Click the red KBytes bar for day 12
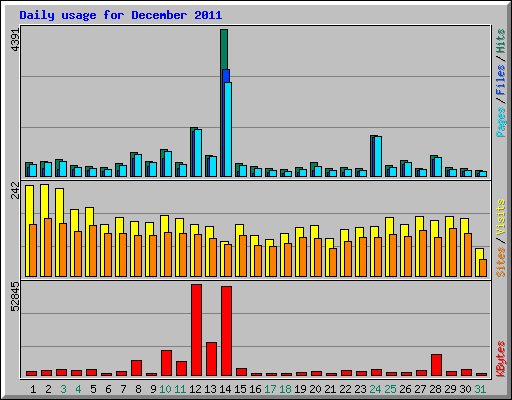This screenshot has width=512, height=400. (197, 330)
